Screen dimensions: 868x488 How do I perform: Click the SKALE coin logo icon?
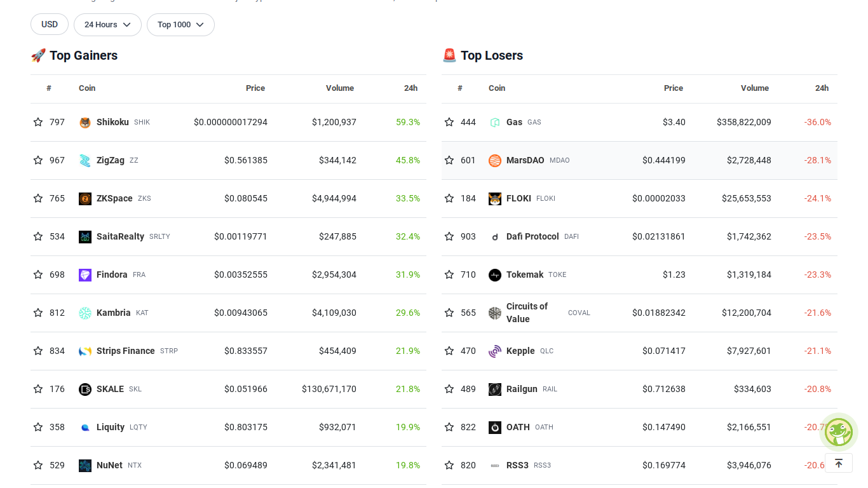coord(85,390)
